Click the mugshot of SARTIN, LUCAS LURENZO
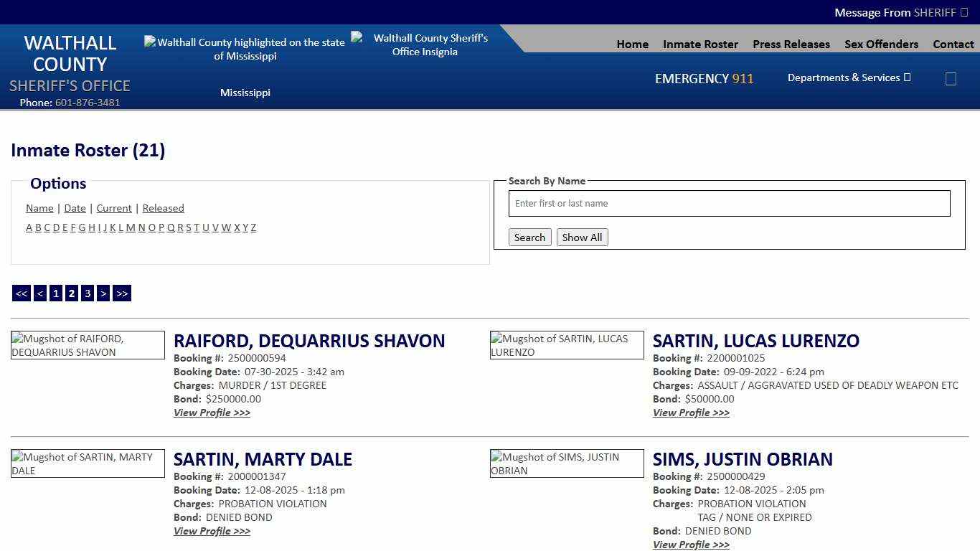 point(567,345)
